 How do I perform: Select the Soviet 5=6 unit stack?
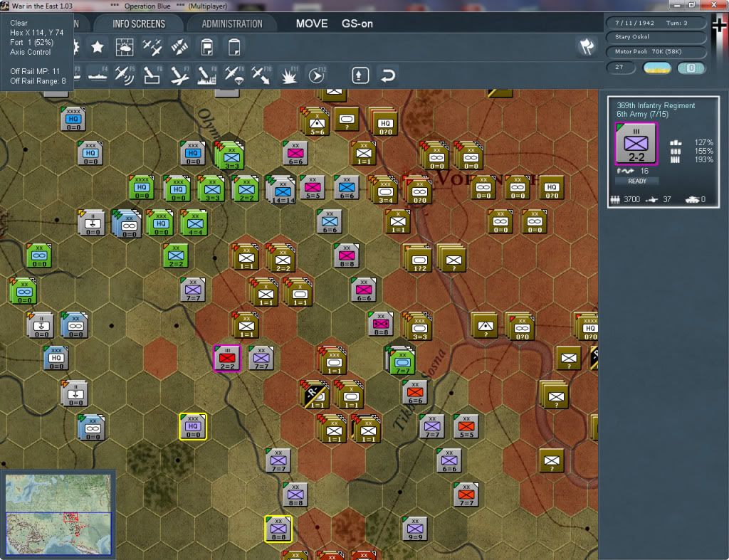(x=316, y=122)
